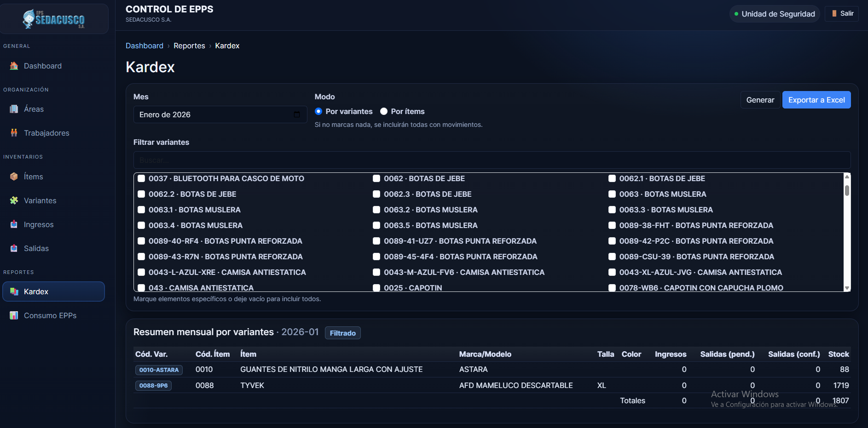Click the SEDACUSCO logo
The height and width of the screenshot is (428, 868).
[54, 19]
